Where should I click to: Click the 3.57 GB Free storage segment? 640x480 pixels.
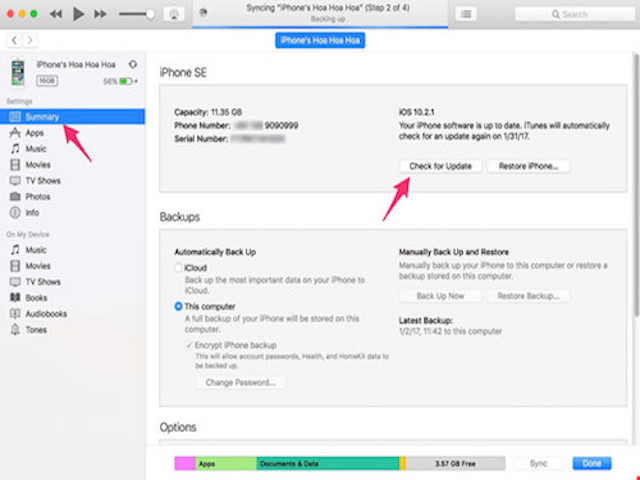coord(455,464)
